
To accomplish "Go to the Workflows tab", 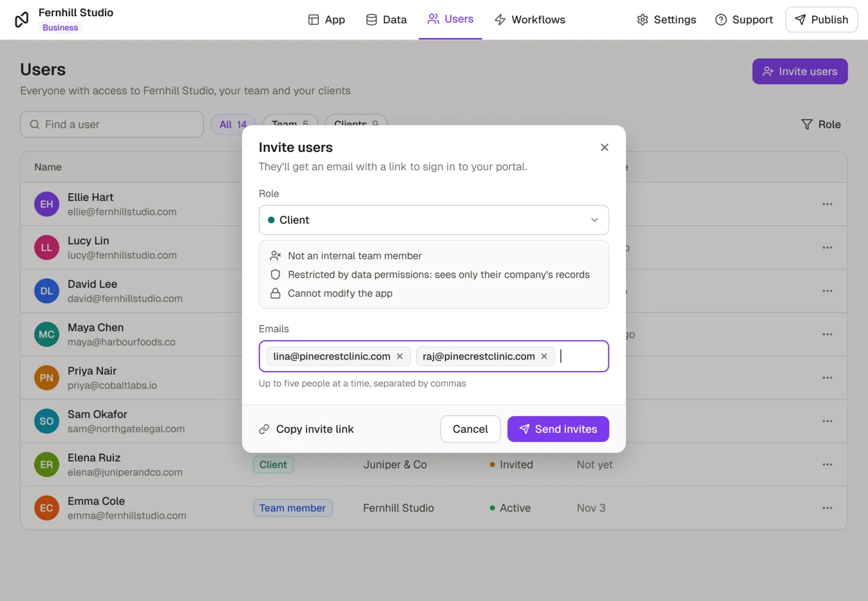I will click(x=530, y=20).
